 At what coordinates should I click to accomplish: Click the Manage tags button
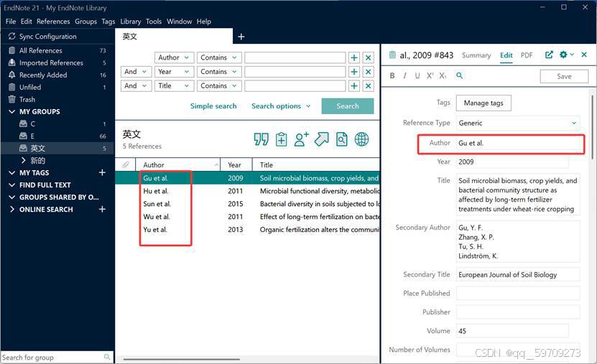483,103
